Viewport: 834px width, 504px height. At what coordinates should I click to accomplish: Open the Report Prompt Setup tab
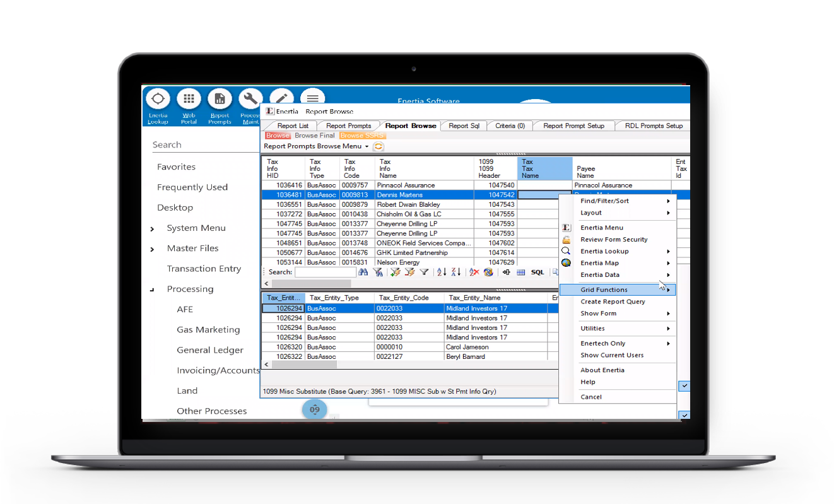coord(573,126)
